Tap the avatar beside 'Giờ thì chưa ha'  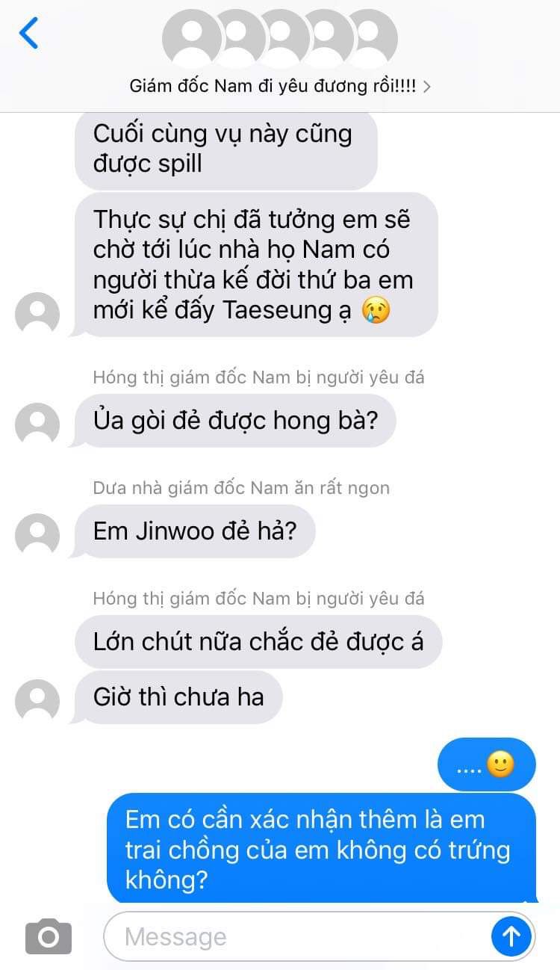pyautogui.click(x=37, y=701)
